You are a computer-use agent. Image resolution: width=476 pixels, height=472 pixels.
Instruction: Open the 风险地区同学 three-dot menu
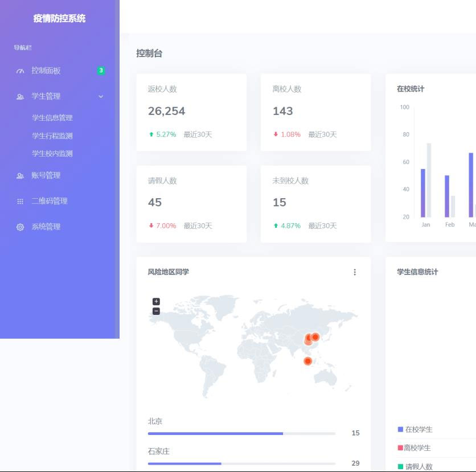[x=355, y=272]
